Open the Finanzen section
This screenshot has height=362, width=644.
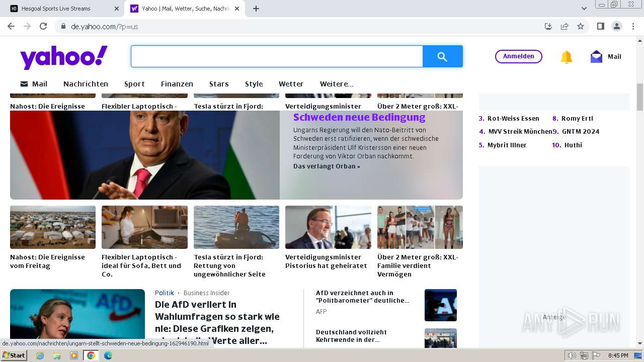coord(177,84)
